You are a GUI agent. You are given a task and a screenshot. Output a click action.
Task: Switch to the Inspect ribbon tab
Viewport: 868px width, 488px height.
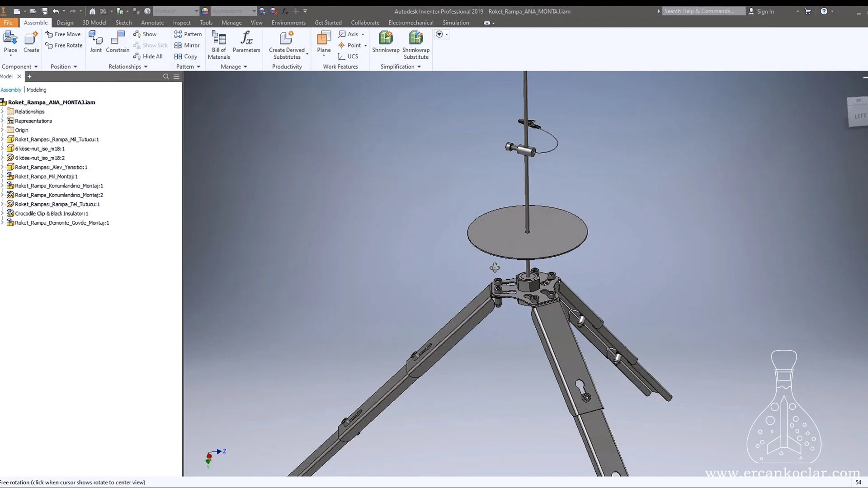point(182,23)
